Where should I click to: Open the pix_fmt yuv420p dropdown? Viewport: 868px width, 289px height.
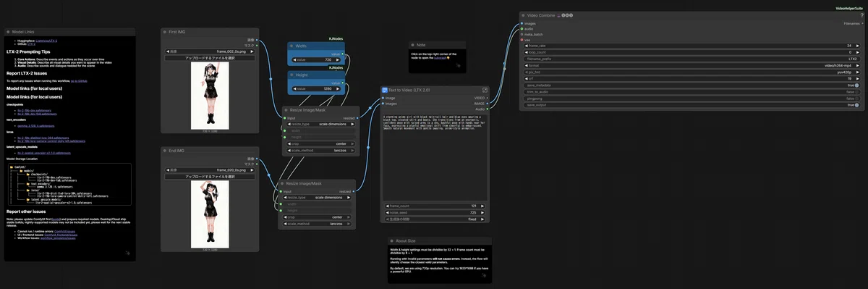click(x=691, y=72)
